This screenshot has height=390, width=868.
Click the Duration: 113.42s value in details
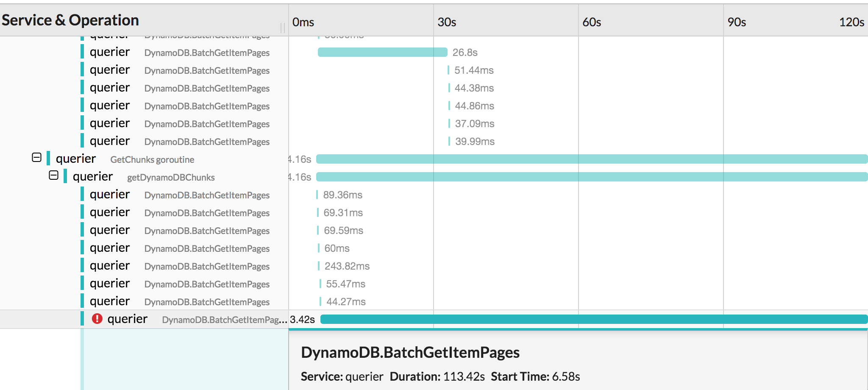(x=437, y=376)
